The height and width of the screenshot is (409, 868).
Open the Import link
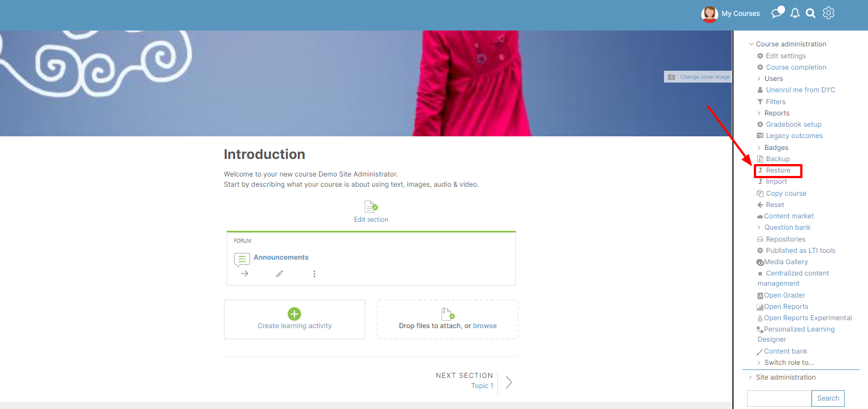[776, 182]
